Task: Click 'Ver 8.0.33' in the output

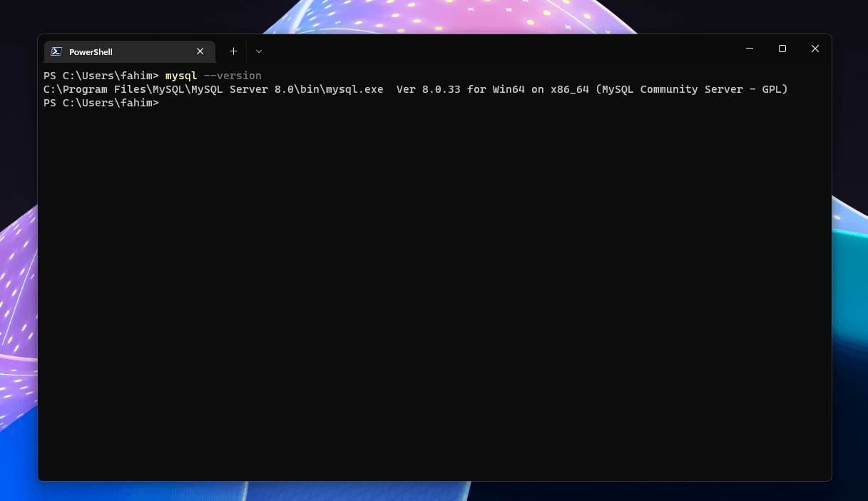Action: [x=429, y=89]
